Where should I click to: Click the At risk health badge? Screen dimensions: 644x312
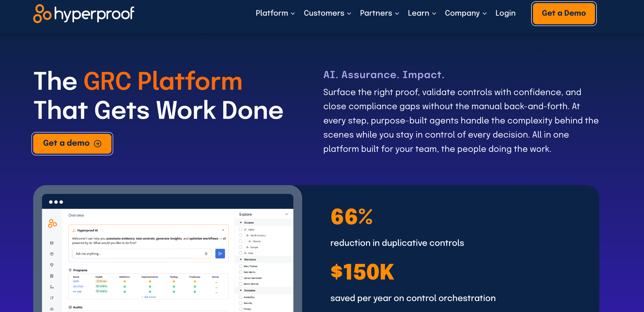point(102,281)
